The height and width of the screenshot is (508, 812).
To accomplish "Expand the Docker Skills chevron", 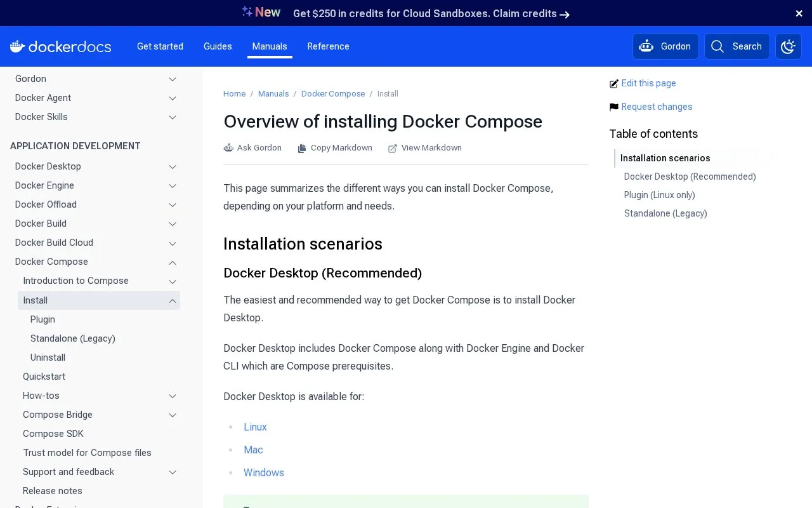I will coord(173,117).
